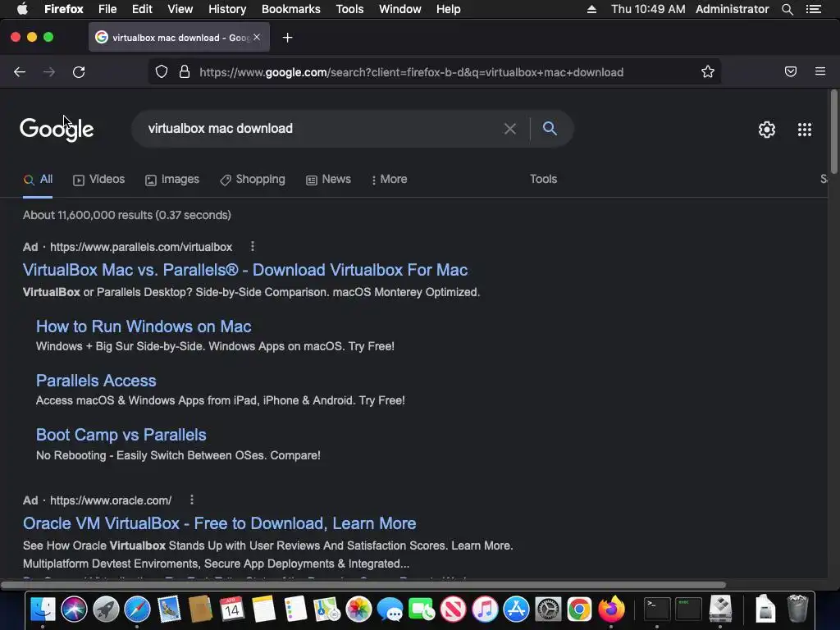Open Launchpad in the dock

106,609
